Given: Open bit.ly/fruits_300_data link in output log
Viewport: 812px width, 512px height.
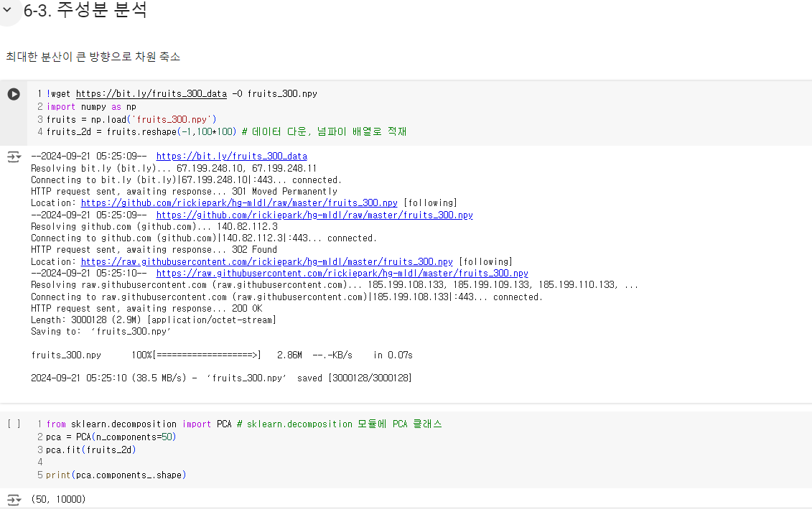Looking at the screenshot, I should click(231, 156).
